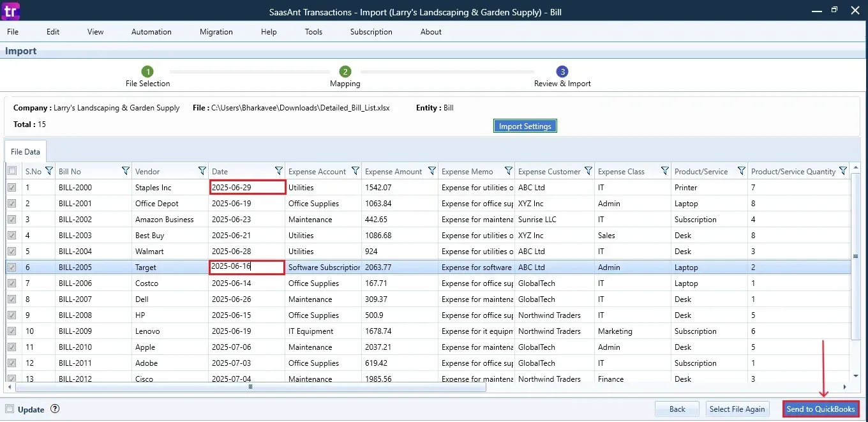
Task: Click the SaasAnt 'tr' app logo
Action: point(11,11)
